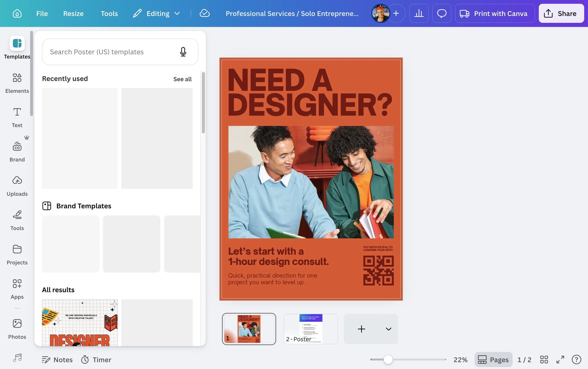The image size is (588, 369).
Task: Click the analytics bar chart icon
Action: point(418,13)
